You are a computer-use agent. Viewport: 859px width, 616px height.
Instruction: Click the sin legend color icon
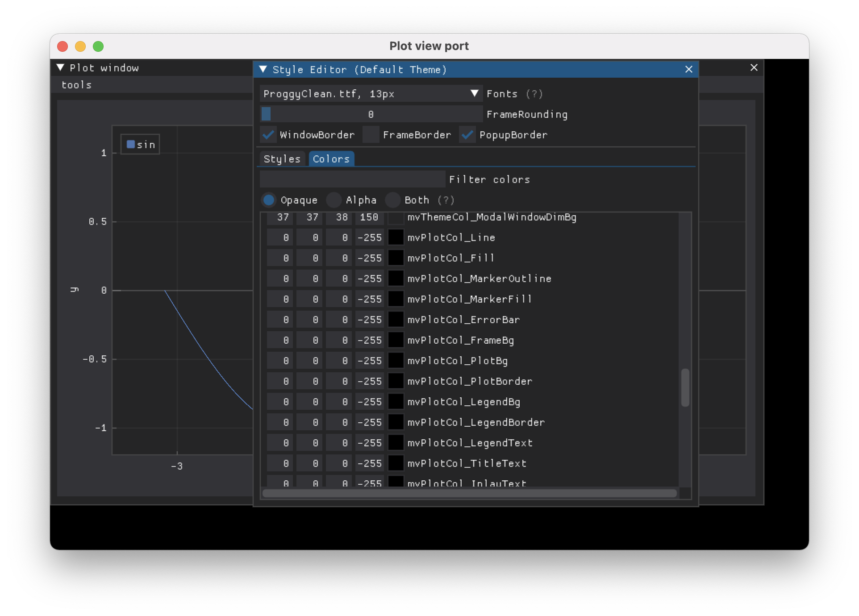(x=131, y=144)
